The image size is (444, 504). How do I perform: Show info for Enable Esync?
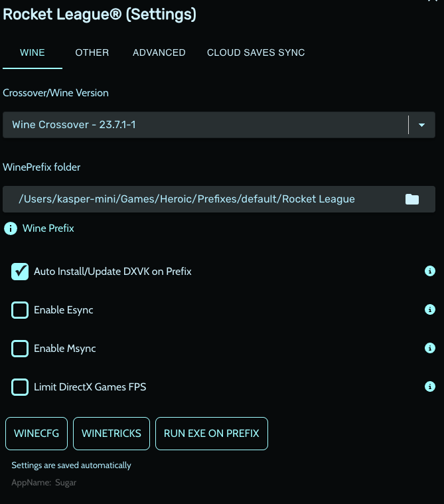[x=430, y=309]
